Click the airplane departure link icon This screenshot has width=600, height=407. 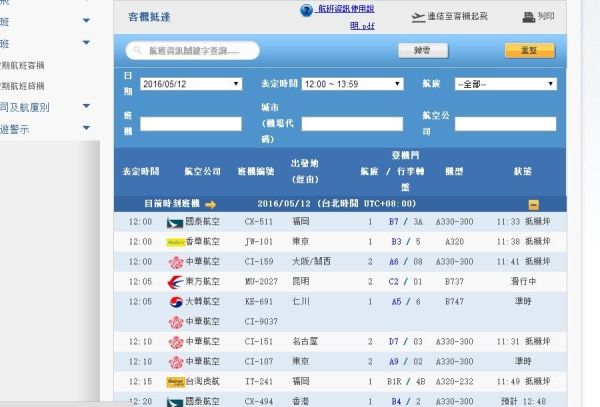418,17
